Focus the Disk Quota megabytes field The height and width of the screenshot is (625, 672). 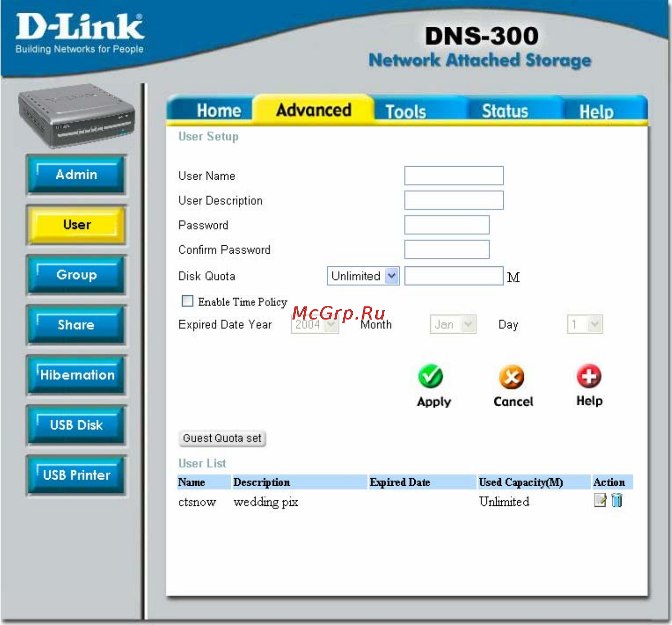[454, 276]
